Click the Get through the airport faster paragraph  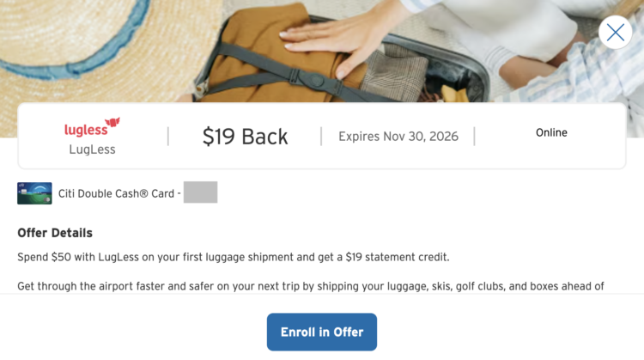click(x=311, y=286)
